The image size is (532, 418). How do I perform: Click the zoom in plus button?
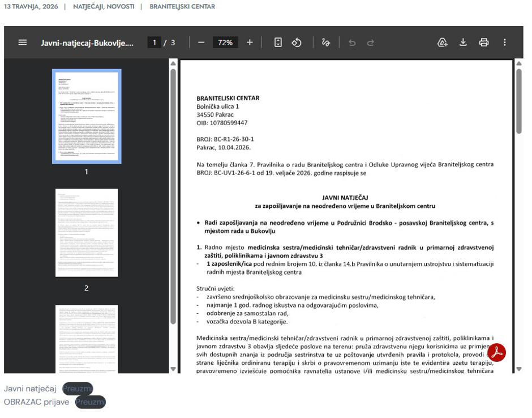(x=250, y=42)
